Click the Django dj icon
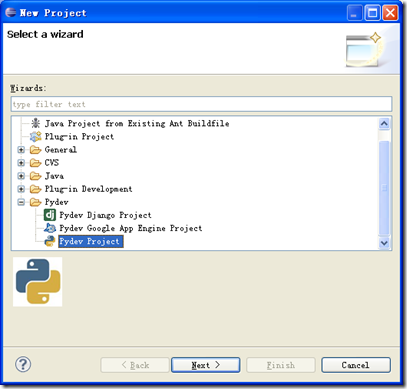 pos(50,215)
